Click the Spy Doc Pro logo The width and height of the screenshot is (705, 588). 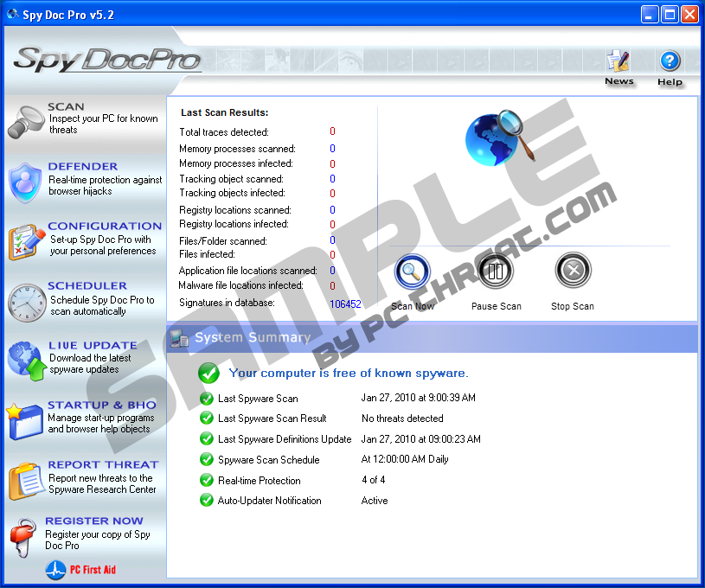click(x=107, y=60)
